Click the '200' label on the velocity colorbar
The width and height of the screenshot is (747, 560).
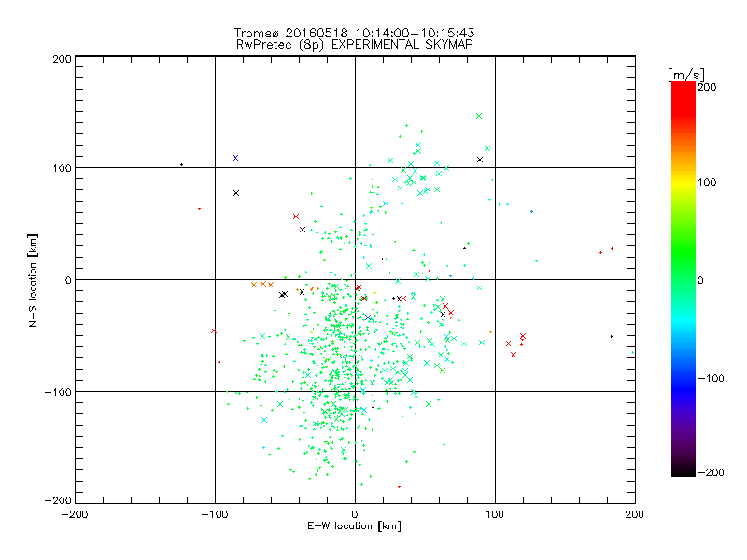(x=707, y=87)
